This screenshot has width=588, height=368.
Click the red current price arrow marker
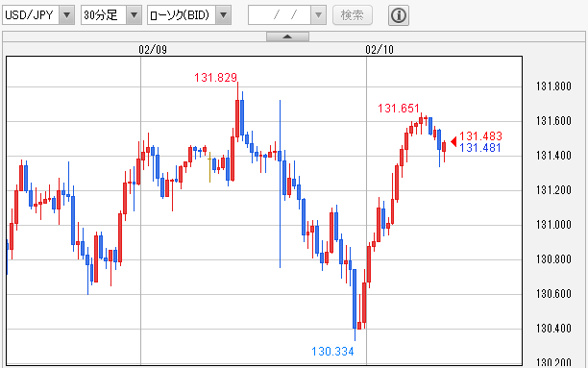point(453,142)
